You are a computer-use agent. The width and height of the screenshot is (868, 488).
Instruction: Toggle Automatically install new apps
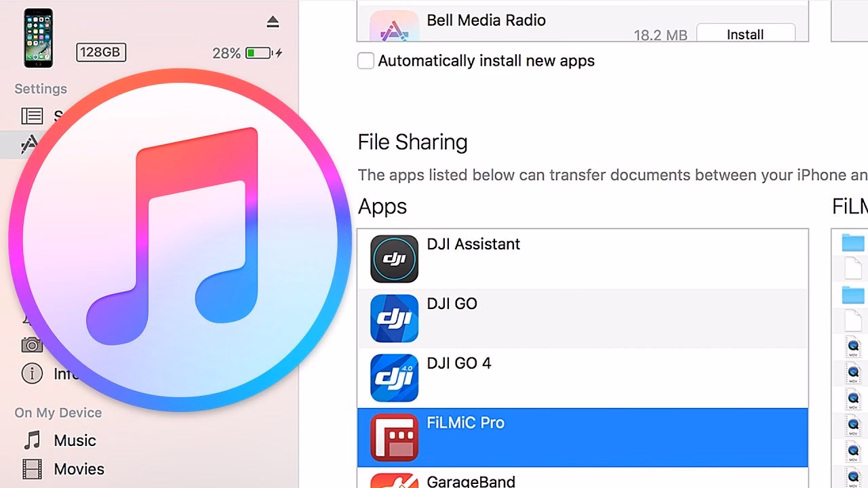click(366, 60)
